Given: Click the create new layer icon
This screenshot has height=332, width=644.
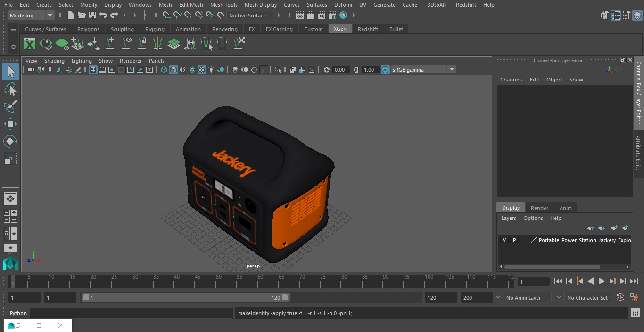Looking at the screenshot, I should tap(614, 228).
